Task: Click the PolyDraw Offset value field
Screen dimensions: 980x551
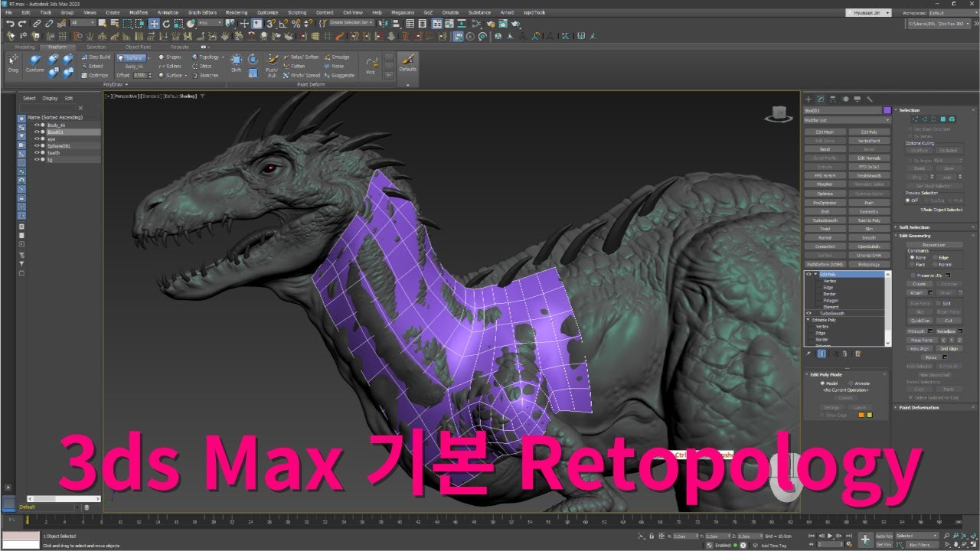Action: tap(141, 75)
